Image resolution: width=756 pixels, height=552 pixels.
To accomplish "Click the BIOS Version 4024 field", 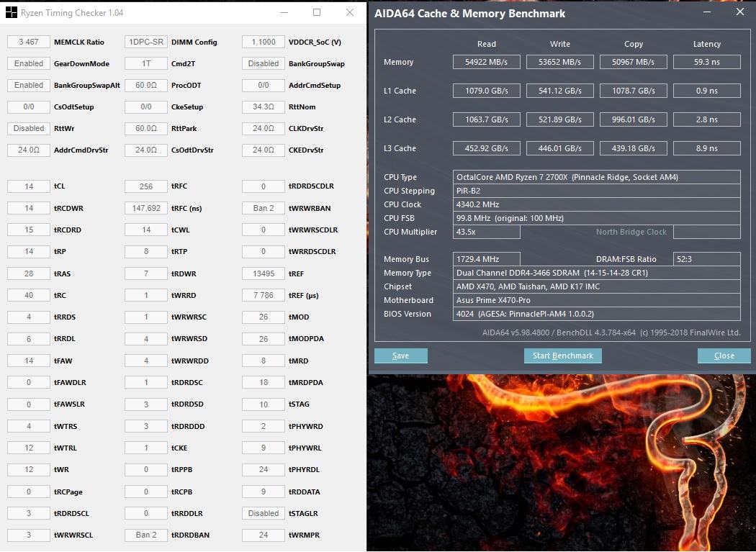I will [596, 314].
